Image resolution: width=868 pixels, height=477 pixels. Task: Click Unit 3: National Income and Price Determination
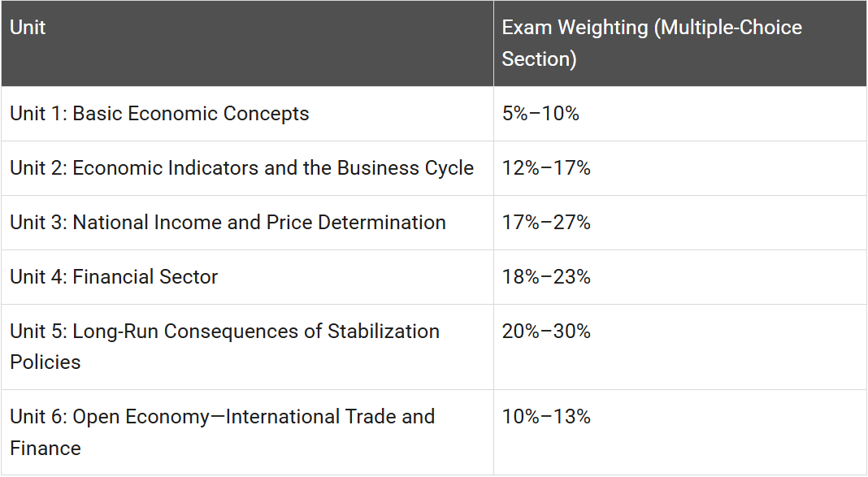(x=247, y=223)
